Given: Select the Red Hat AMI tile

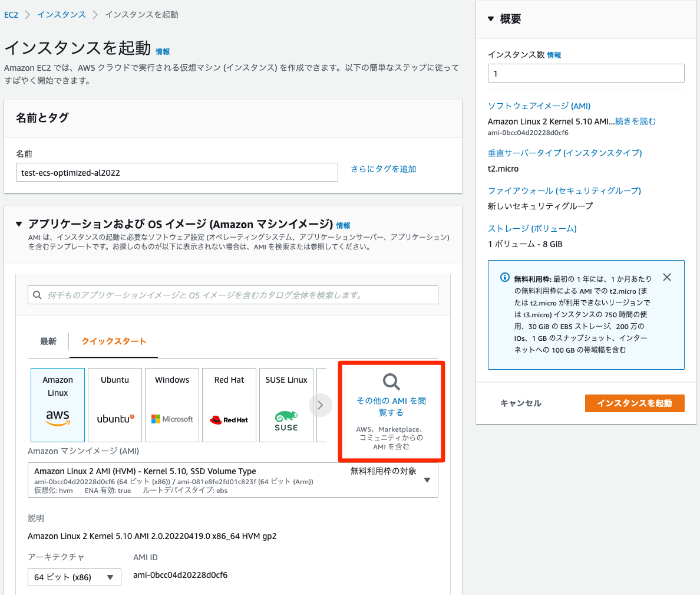Looking at the screenshot, I should tap(229, 405).
